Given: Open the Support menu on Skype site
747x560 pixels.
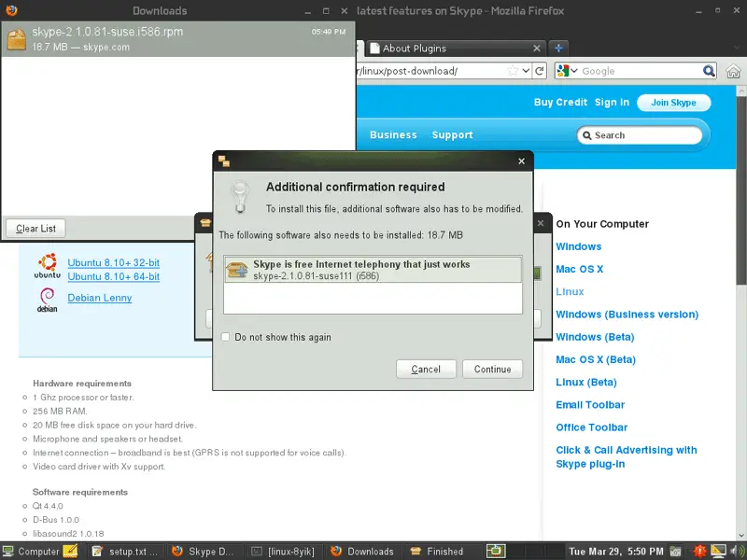Looking at the screenshot, I should click(x=452, y=135).
